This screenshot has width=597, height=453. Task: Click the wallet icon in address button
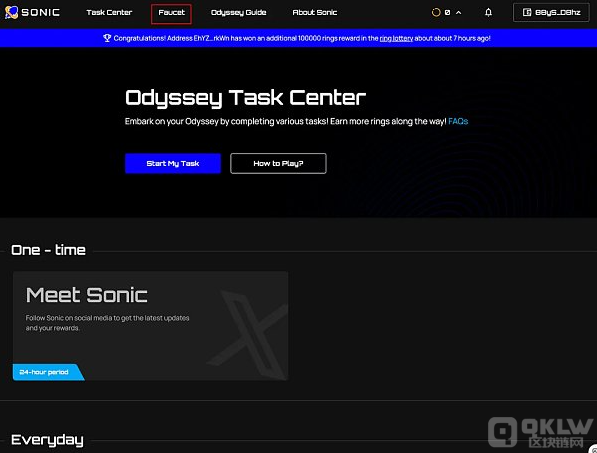(527, 13)
